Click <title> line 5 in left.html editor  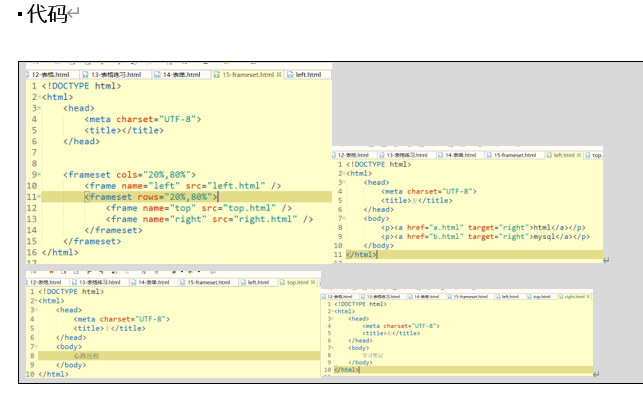(417, 200)
